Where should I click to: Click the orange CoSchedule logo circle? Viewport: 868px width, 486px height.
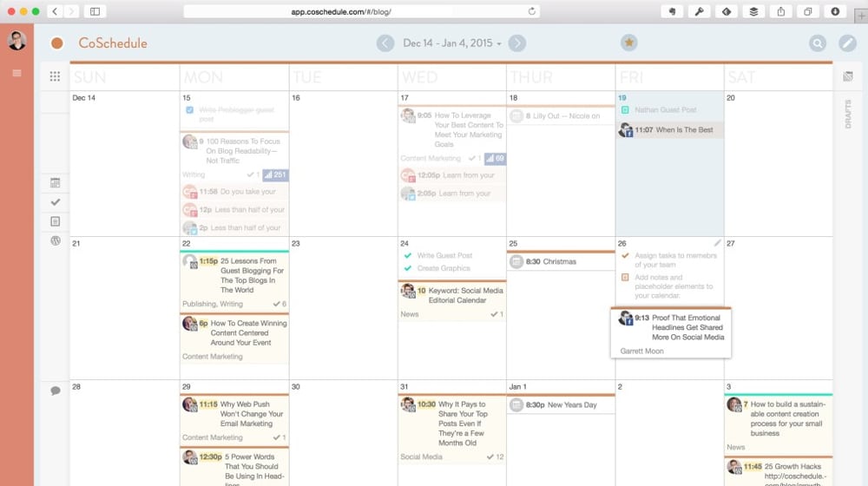click(56, 43)
